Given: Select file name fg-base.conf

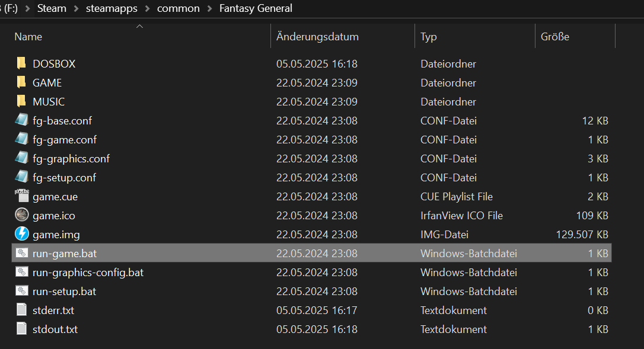Looking at the screenshot, I should point(62,121).
